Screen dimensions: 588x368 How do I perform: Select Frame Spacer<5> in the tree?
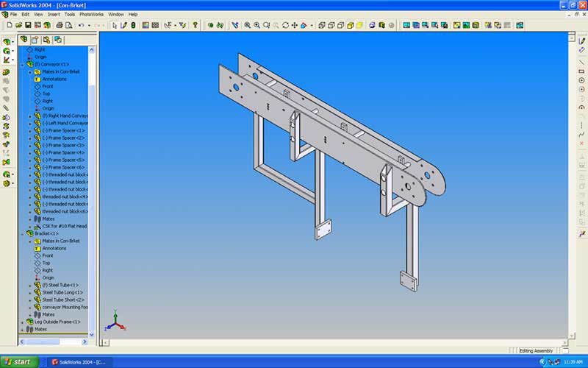coord(63,160)
